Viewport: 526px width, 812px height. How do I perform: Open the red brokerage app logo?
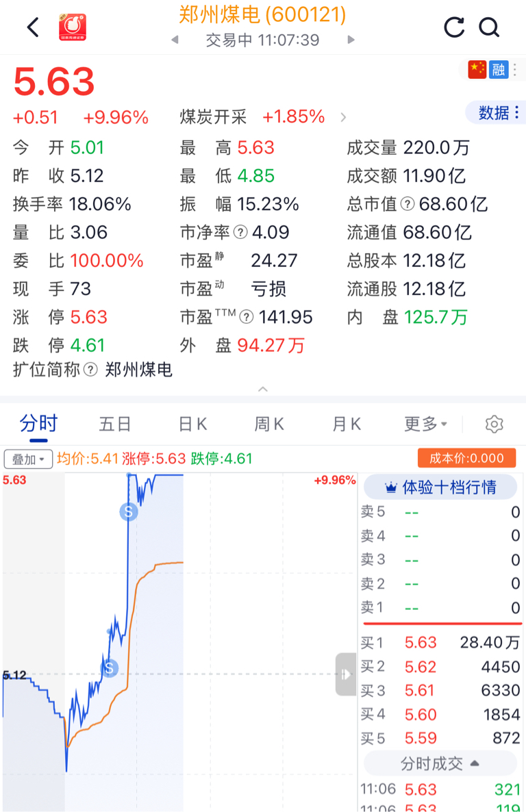(73, 27)
